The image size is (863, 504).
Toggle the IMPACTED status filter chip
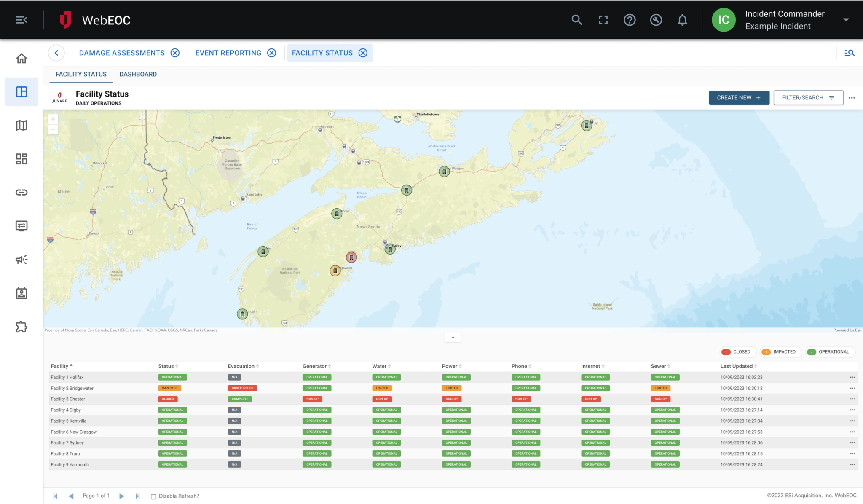pyautogui.click(x=780, y=351)
